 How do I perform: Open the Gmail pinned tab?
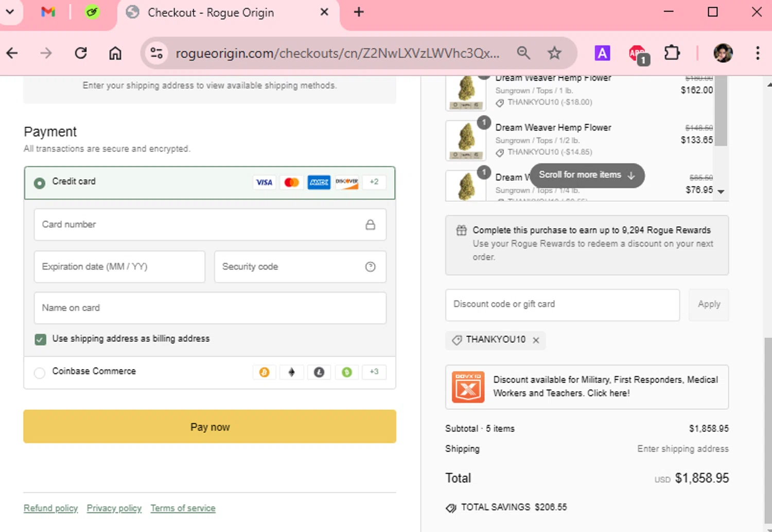pyautogui.click(x=48, y=12)
